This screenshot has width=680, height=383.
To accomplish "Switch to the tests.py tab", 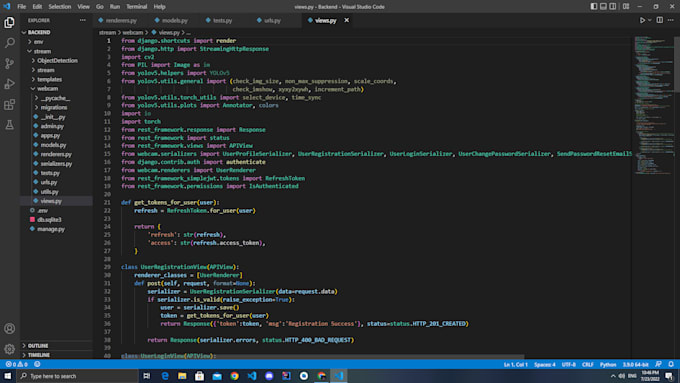I will coord(222,20).
